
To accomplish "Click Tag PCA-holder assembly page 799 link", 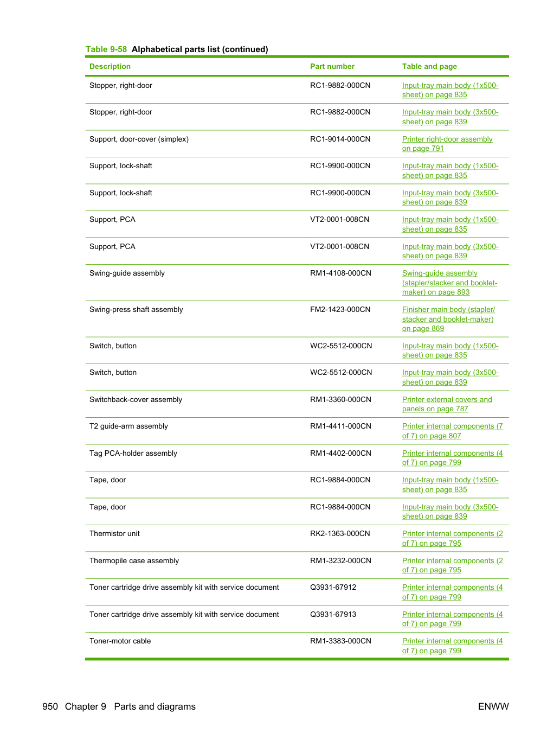I will (453, 458).
